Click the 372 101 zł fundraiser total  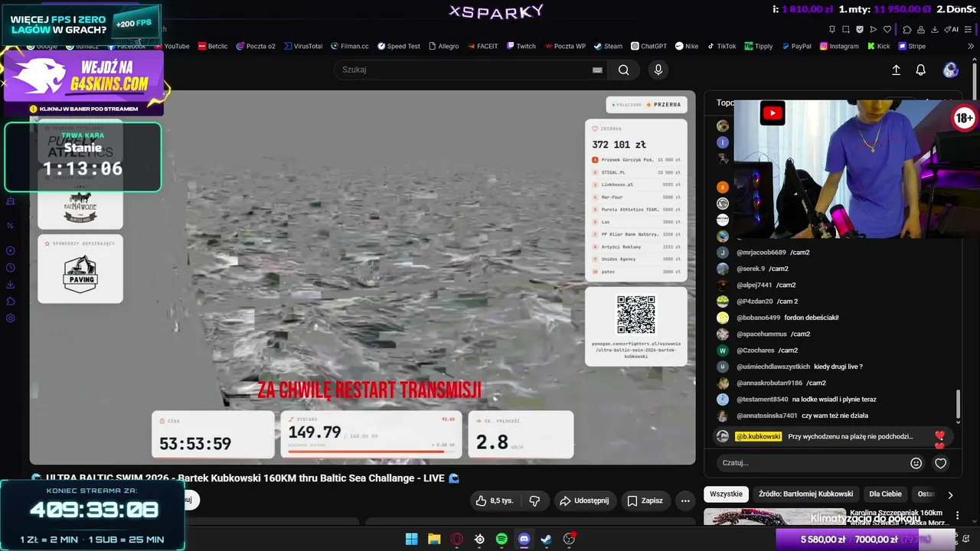[619, 145]
